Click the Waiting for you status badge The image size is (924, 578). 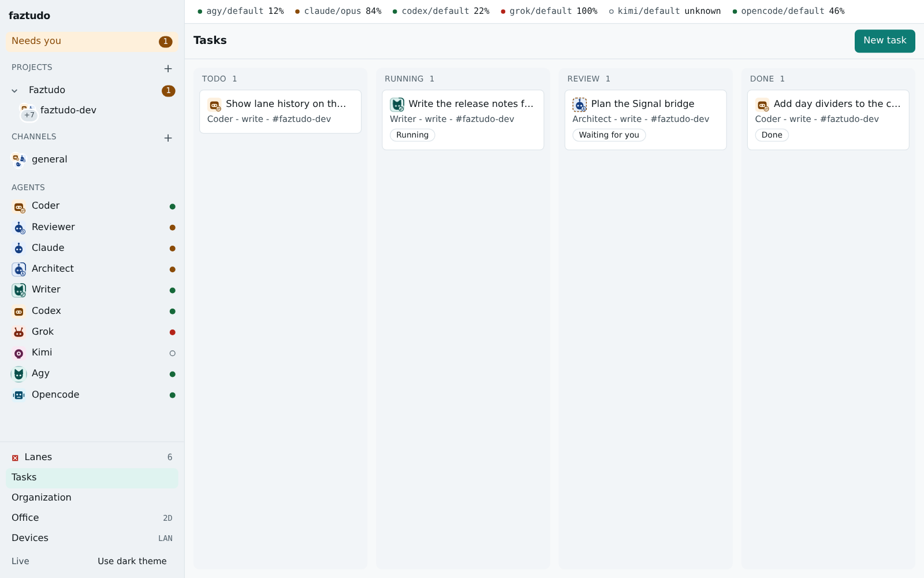point(609,135)
